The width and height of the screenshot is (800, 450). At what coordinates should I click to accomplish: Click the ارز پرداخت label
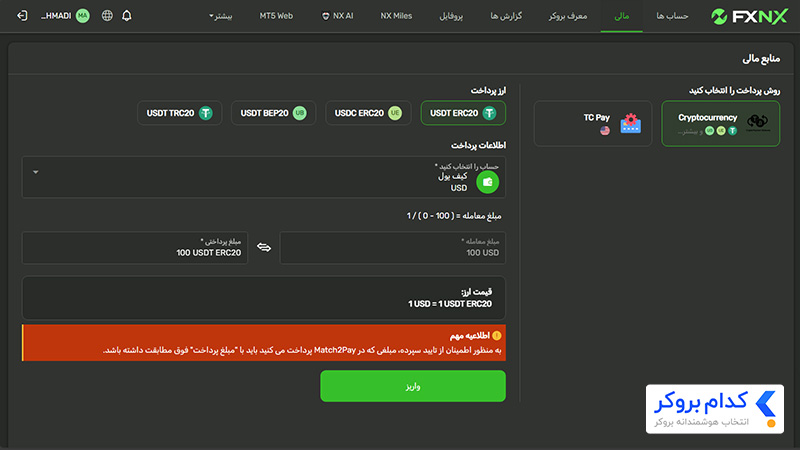click(x=488, y=90)
